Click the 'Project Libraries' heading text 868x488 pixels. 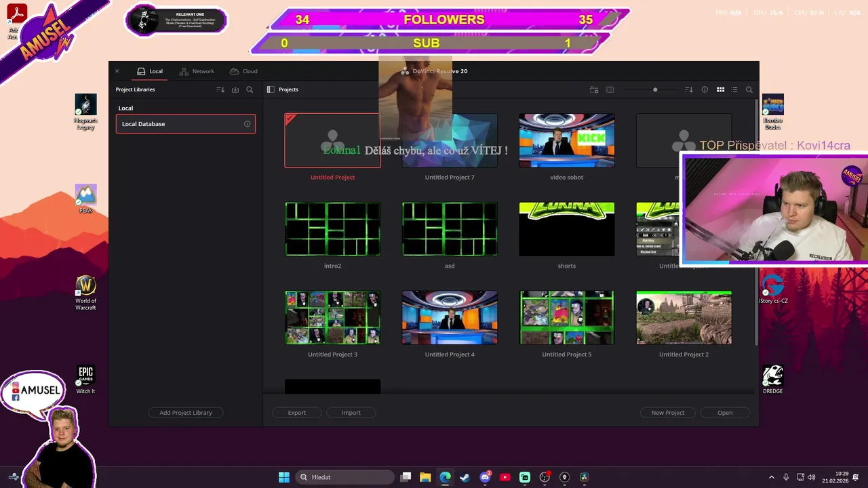click(x=135, y=89)
